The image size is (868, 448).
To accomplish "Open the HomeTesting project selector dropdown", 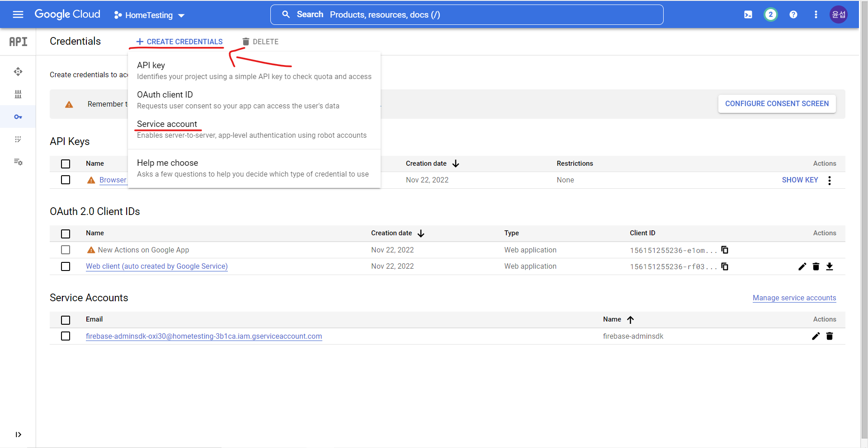I will (149, 15).
